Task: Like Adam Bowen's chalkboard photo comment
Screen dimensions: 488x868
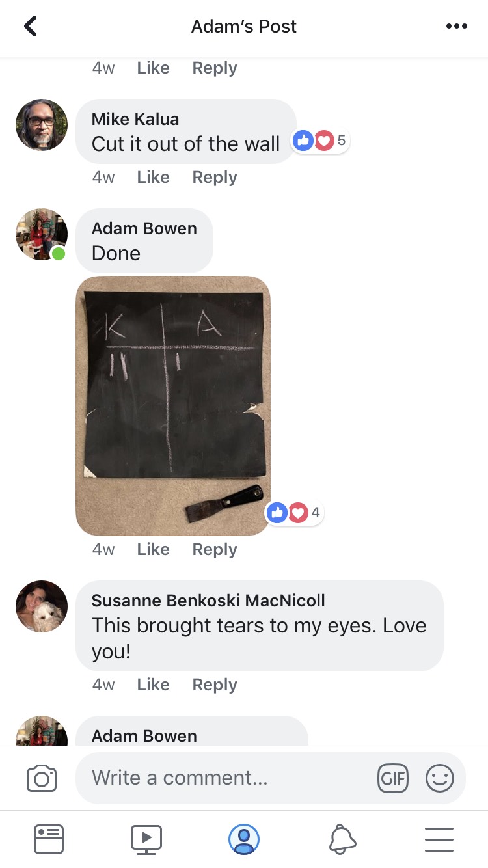Action: point(153,549)
